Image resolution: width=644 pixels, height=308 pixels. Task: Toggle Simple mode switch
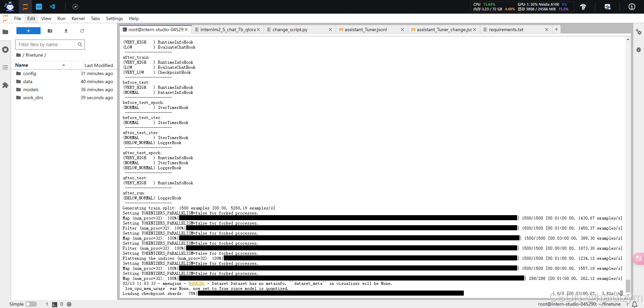(x=31, y=304)
